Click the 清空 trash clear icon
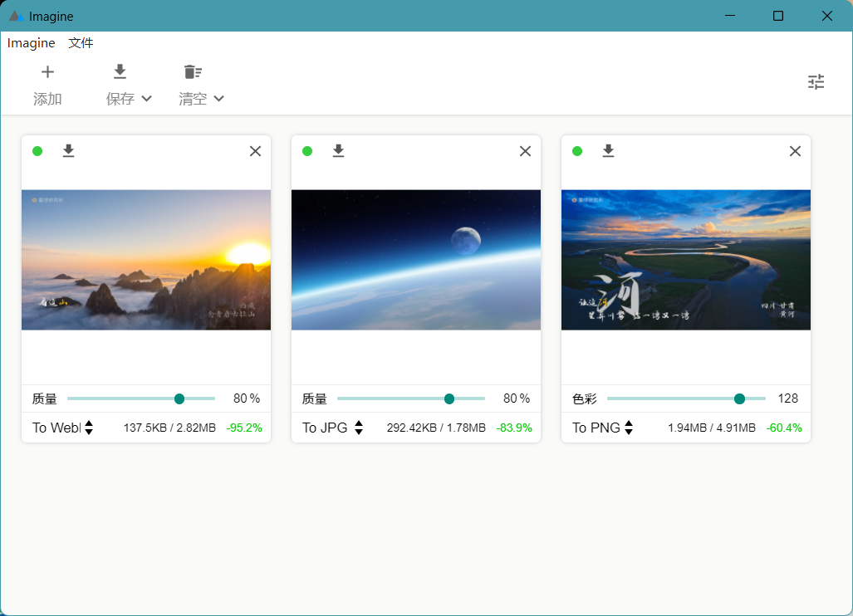This screenshot has width=853, height=616. point(193,71)
